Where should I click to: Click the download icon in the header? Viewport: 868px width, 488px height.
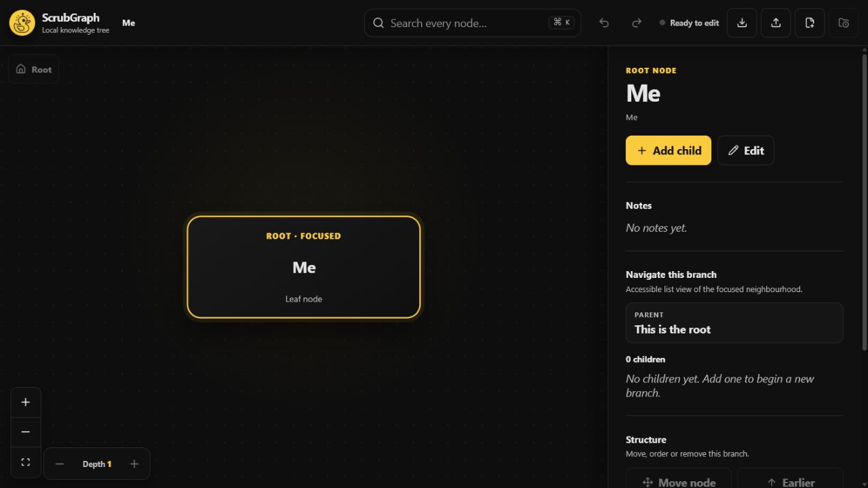click(742, 23)
